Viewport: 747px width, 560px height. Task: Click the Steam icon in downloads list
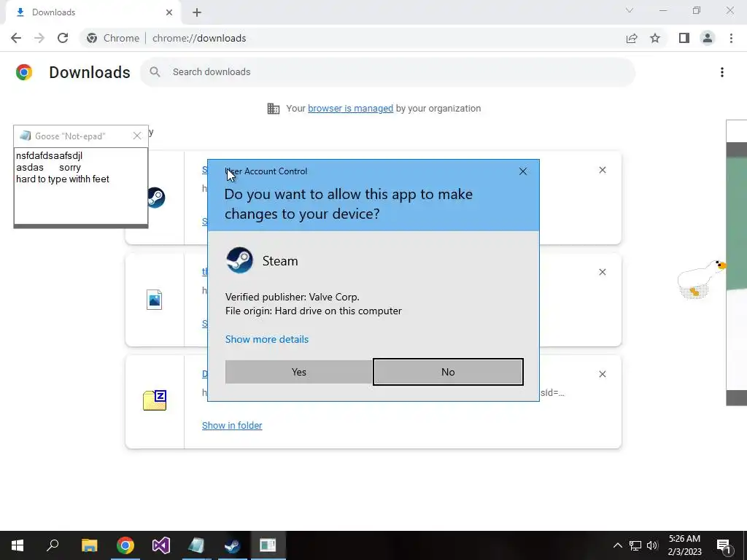point(156,197)
